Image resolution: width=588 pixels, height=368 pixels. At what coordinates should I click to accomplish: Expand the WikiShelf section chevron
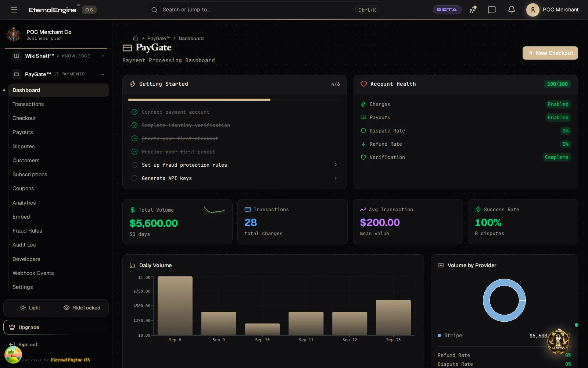[x=103, y=56]
